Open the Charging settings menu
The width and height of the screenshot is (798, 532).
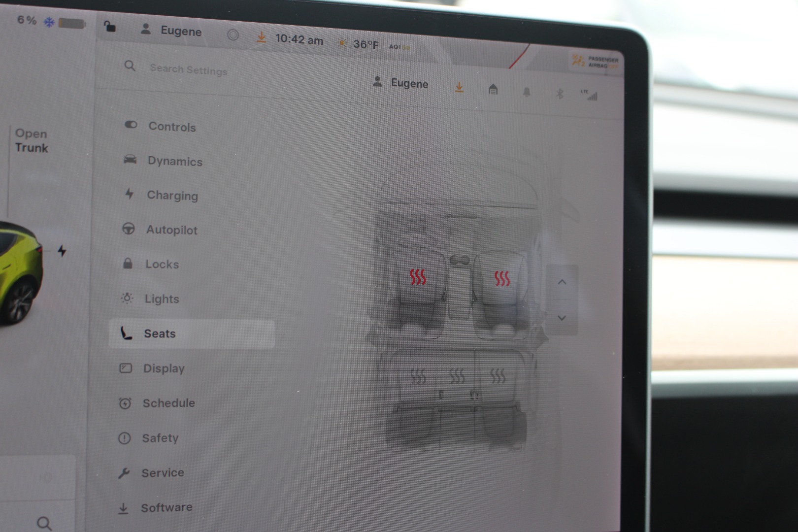[172, 196]
